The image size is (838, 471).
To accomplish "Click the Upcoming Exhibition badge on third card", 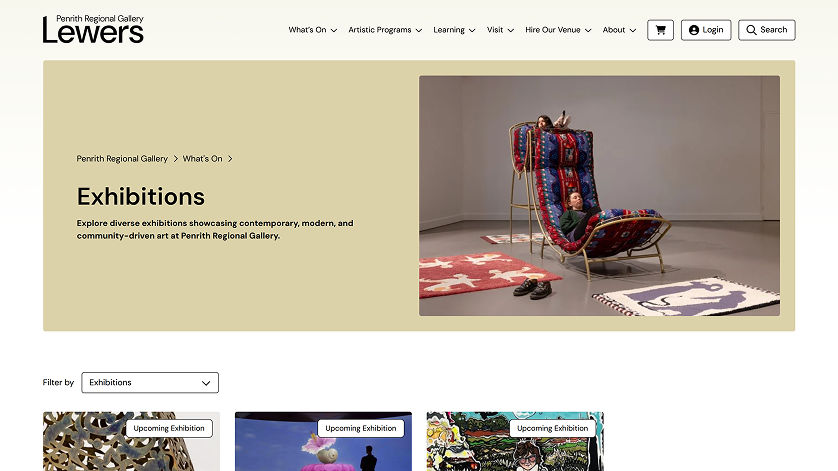I will tap(553, 428).
